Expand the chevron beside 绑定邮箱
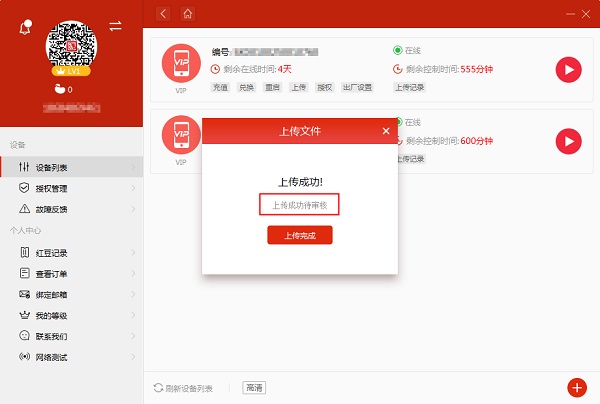Image resolution: width=600 pixels, height=404 pixels. (133, 294)
